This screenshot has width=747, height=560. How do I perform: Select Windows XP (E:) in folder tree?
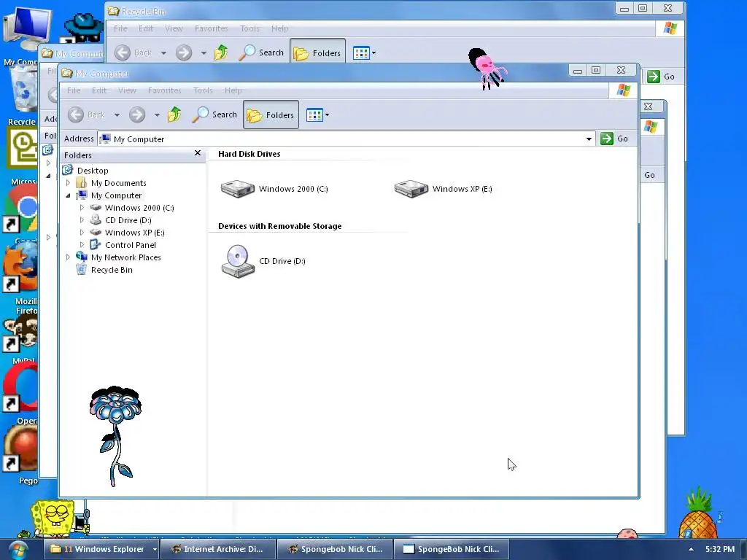(x=135, y=233)
